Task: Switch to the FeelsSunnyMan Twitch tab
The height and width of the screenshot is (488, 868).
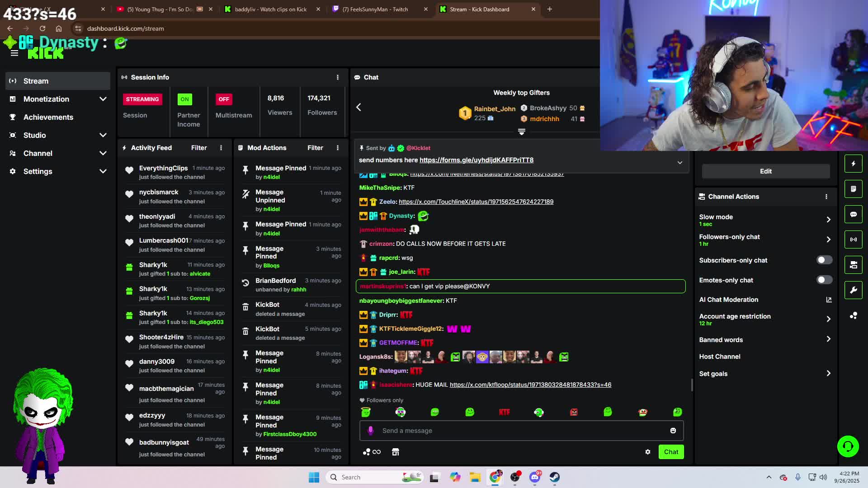Action: point(375,9)
